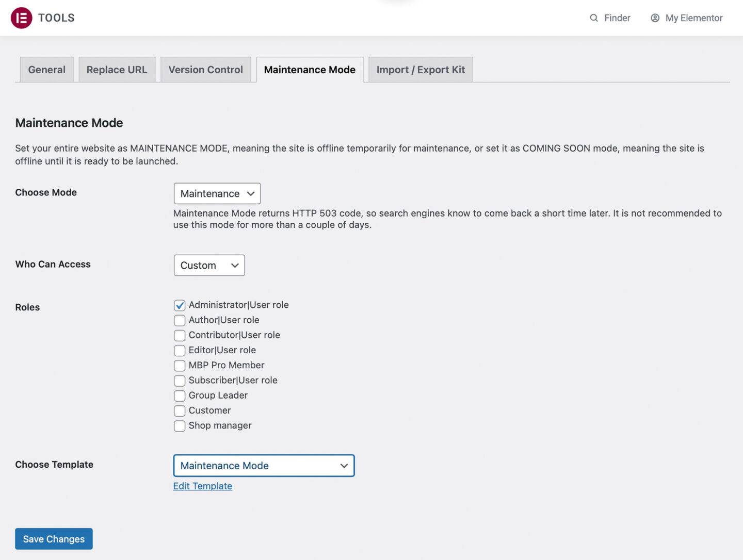Click the Elementor logo icon
Screen dimensions: 743x560
21,18
